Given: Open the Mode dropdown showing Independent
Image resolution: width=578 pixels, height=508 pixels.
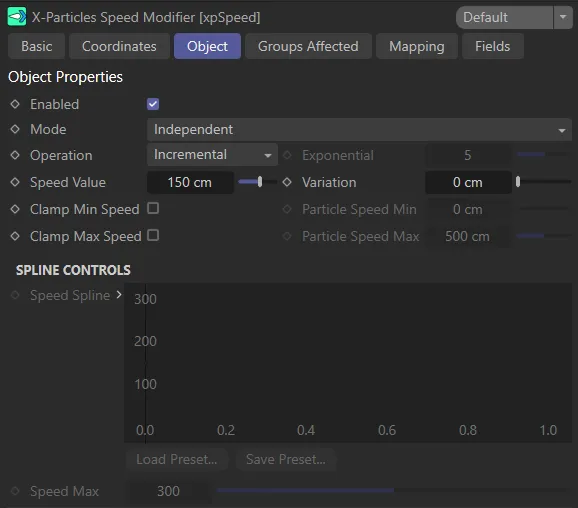Looking at the screenshot, I should click(359, 129).
